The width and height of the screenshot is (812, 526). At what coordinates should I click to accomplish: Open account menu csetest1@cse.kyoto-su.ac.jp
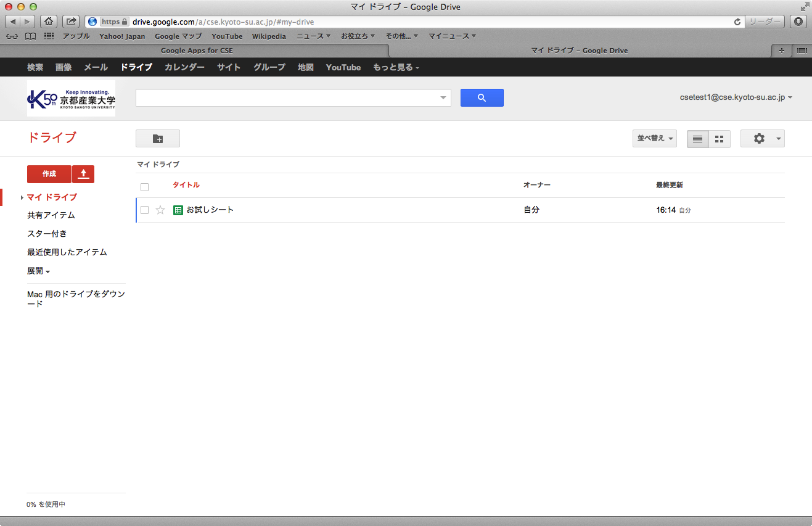coord(736,97)
